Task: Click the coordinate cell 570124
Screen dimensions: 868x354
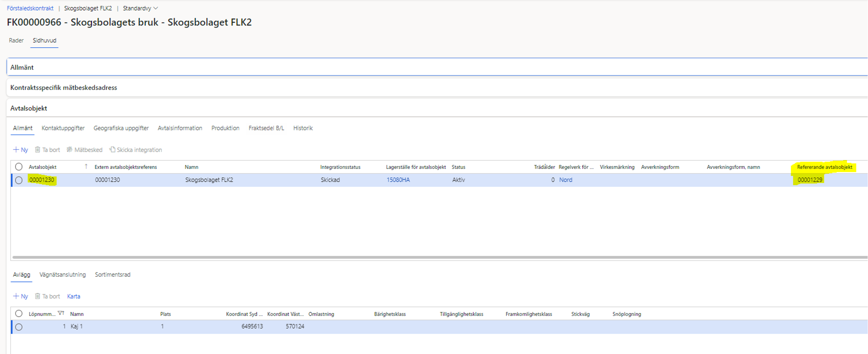Action: pos(295,327)
